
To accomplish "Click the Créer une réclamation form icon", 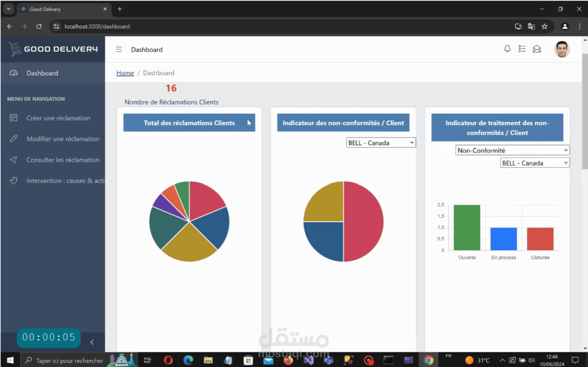I will pyautogui.click(x=14, y=118).
